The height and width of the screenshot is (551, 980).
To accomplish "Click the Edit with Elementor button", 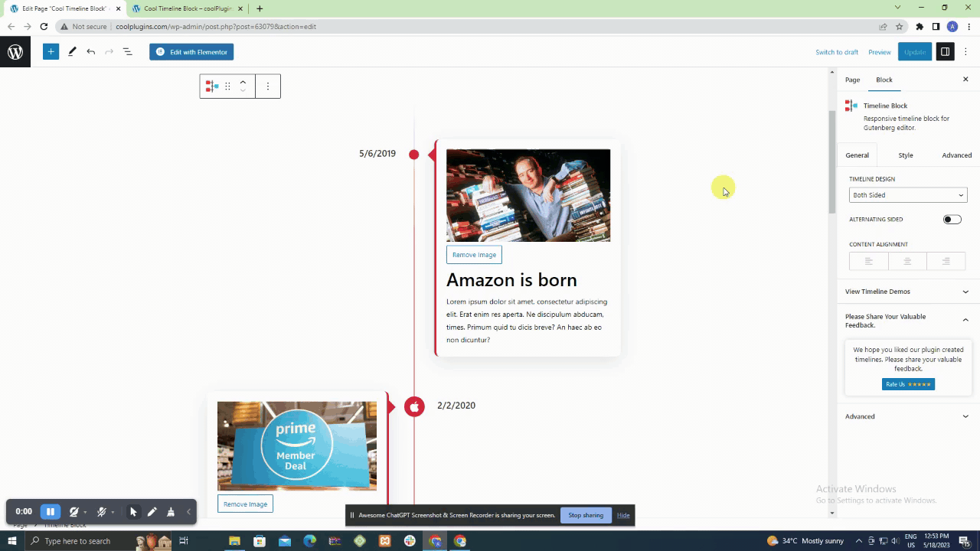I will pos(191,52).
